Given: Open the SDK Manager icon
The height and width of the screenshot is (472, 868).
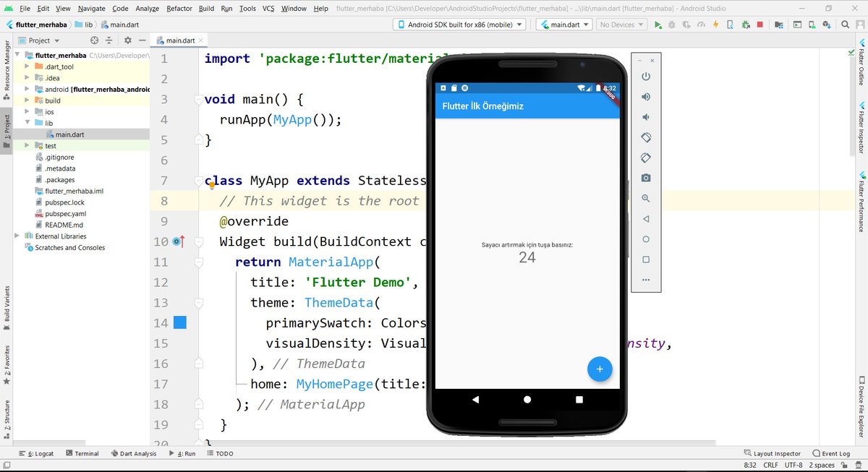Looking at the screenshot, I should coord(827,25).
